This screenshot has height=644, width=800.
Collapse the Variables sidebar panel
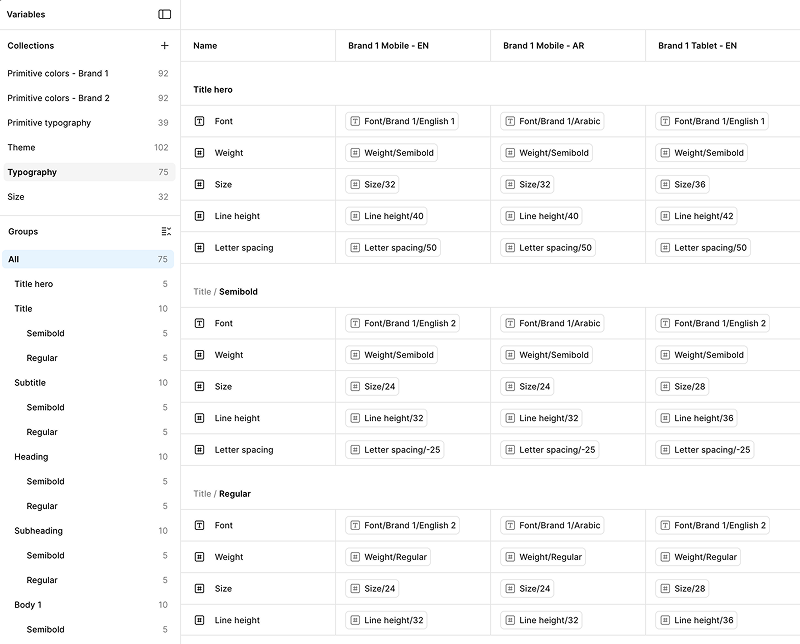163,14
